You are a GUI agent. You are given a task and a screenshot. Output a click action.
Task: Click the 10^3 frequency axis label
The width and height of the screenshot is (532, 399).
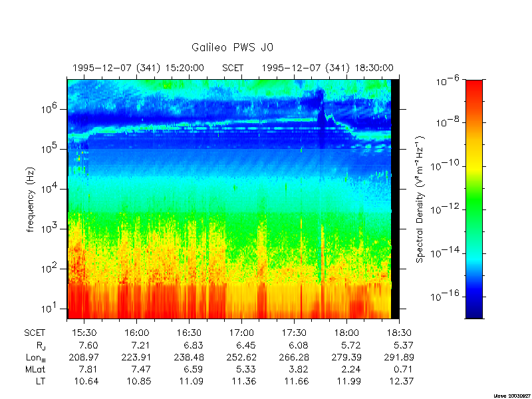pyautogui.click(x=50, y=229)
